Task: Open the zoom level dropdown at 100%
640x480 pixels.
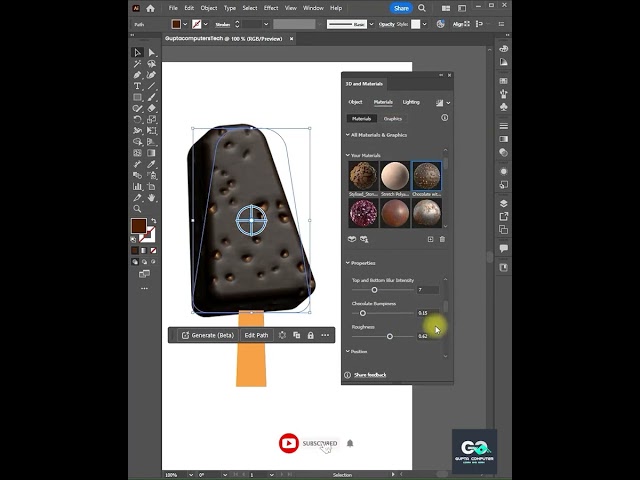Action: [x=191, y=475]
